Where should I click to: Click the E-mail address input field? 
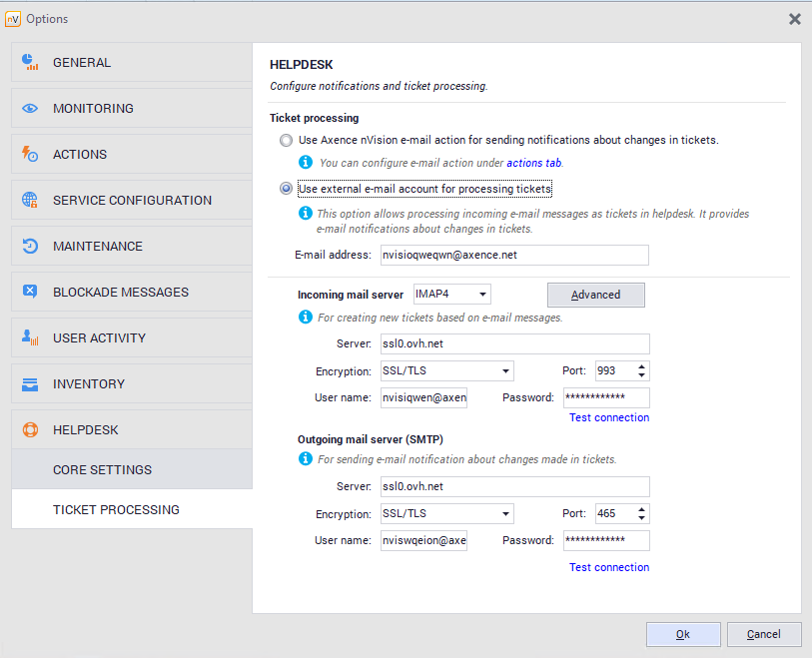pos(513,255)
